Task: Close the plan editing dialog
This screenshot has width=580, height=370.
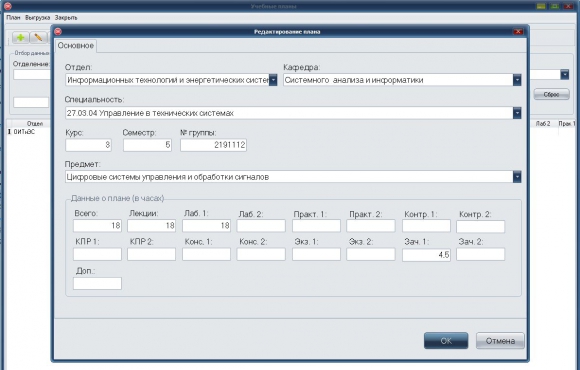Action: tap(518, 32)
